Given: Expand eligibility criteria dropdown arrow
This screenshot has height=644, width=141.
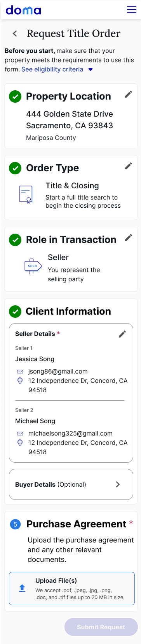Looking at the screenshot, I should point(91,70).
